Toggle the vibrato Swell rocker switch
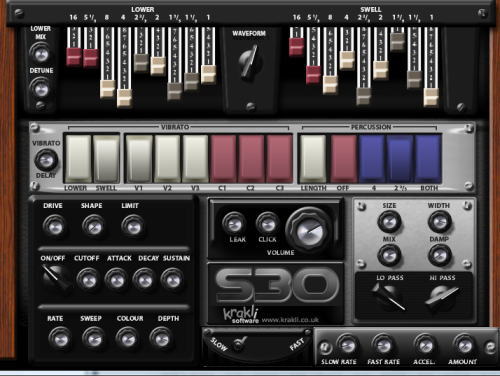This screenshot has height=376, width=500. [x=106, y=159]
